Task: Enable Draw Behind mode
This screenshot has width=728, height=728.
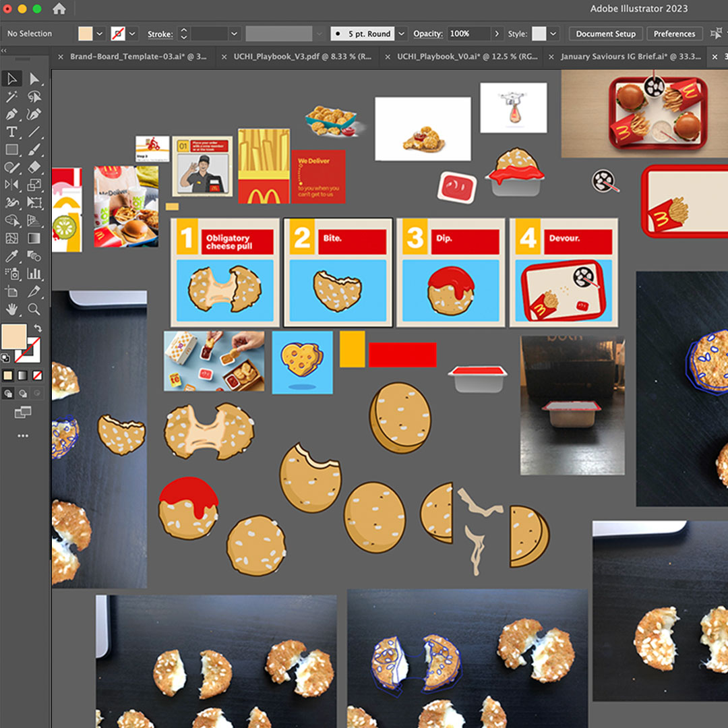Action: click(x=23, y=394)
